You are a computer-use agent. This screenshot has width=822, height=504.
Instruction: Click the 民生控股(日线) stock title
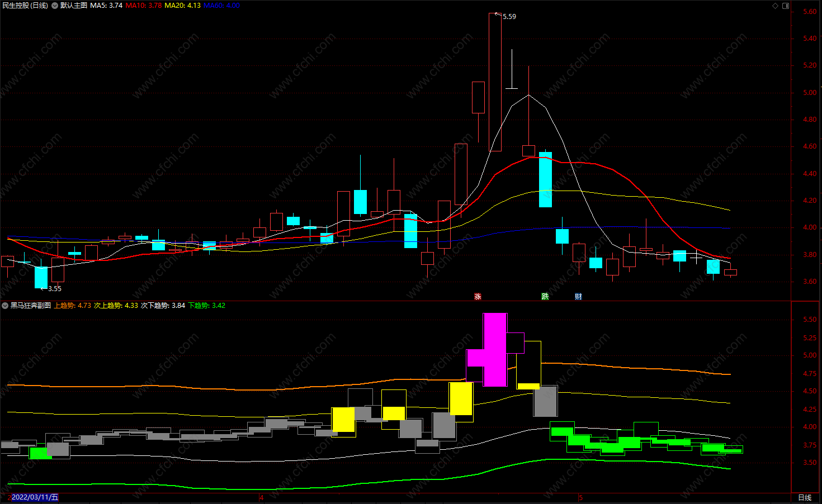[x=25, y=6]
